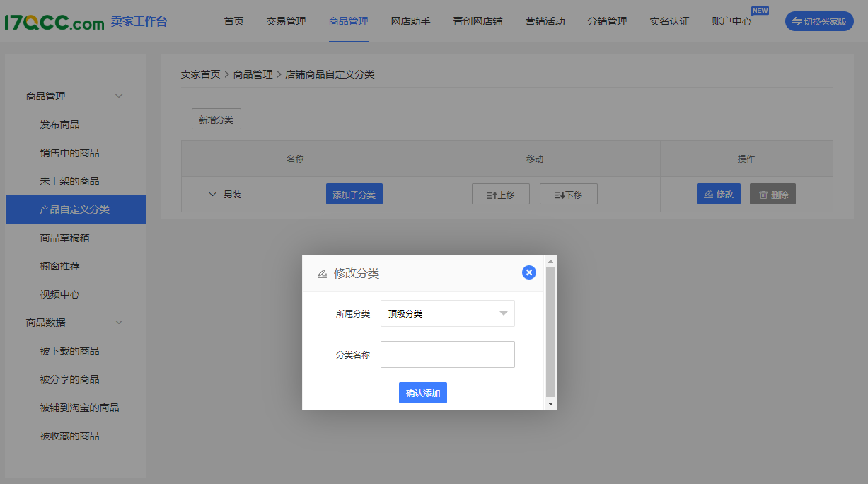Screen dimensions: 868x484
Task: Open 发布商品 in the sidebar
Action: pos(60,125)
